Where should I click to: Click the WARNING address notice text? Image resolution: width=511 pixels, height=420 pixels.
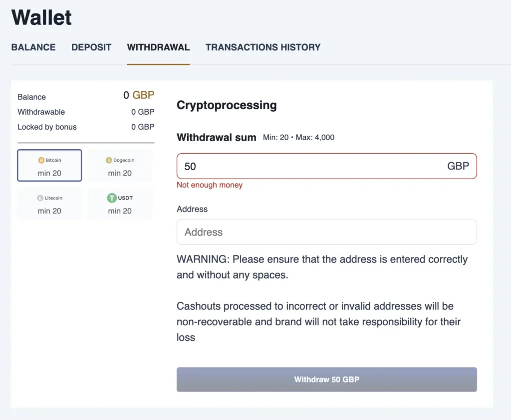click(x=322, y=267)
